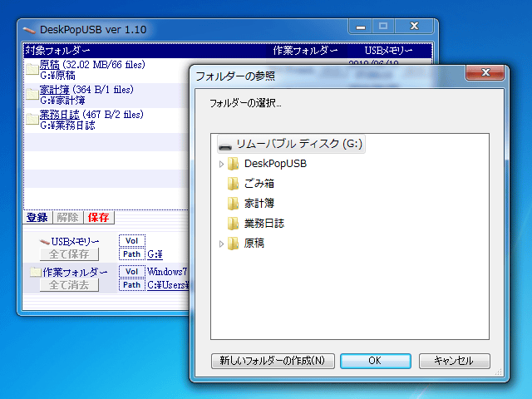Viewport: 532px width, 399px height.
Task: Click the 対象フォルダー column header
Action: (57, 51)
